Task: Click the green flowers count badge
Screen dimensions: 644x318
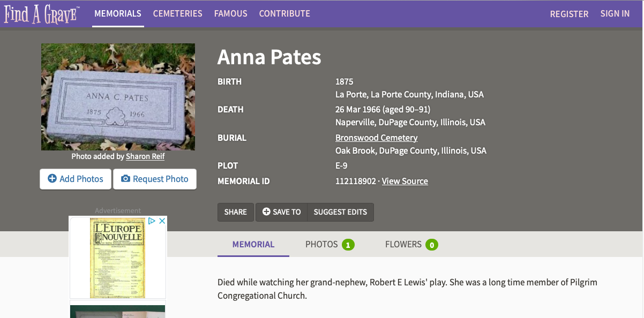Action: coord(432,245)
